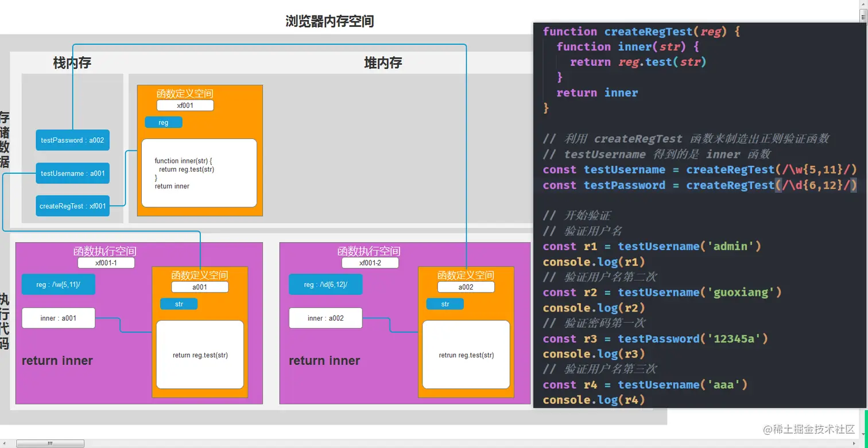This screenshot has width=868, height=448.
Task: Click the xf001-1 execution space label
Action: coord(106,263)
